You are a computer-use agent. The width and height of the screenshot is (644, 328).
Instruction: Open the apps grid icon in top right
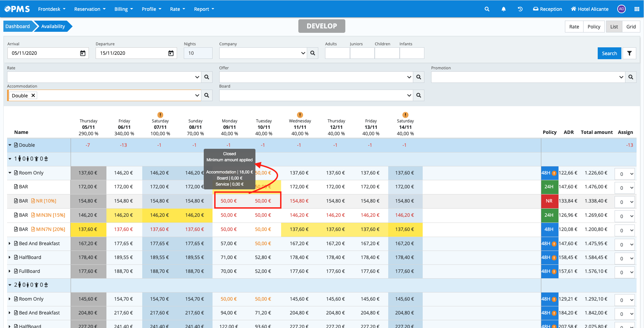click(x=637, y=9)
